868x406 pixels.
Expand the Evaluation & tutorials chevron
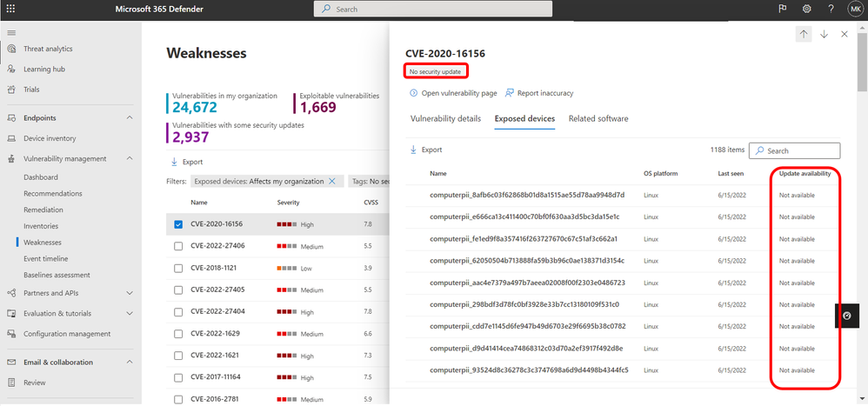pyautogui.click(x=130, y=313)
